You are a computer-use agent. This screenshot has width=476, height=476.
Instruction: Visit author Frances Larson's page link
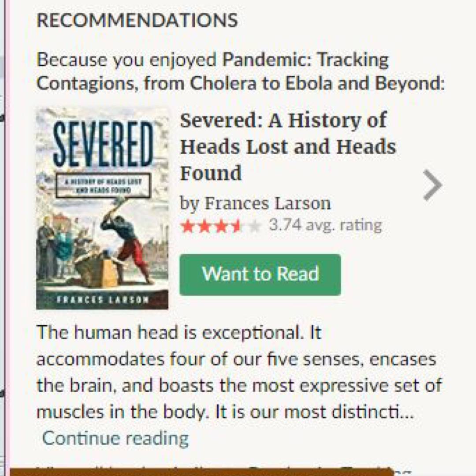click(268, 203)
